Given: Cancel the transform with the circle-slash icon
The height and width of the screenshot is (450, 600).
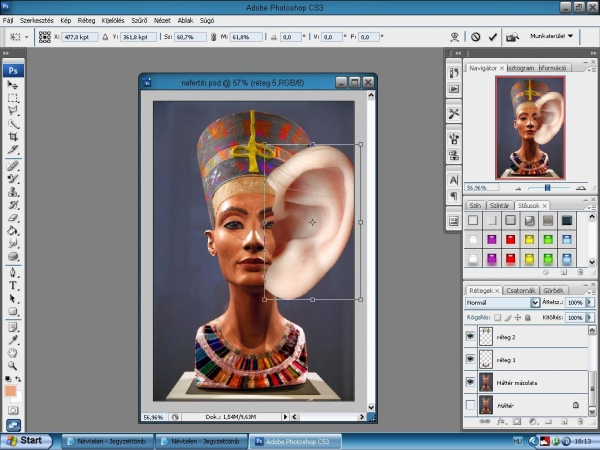Looking at the screenshot, I should click(475, 37).
